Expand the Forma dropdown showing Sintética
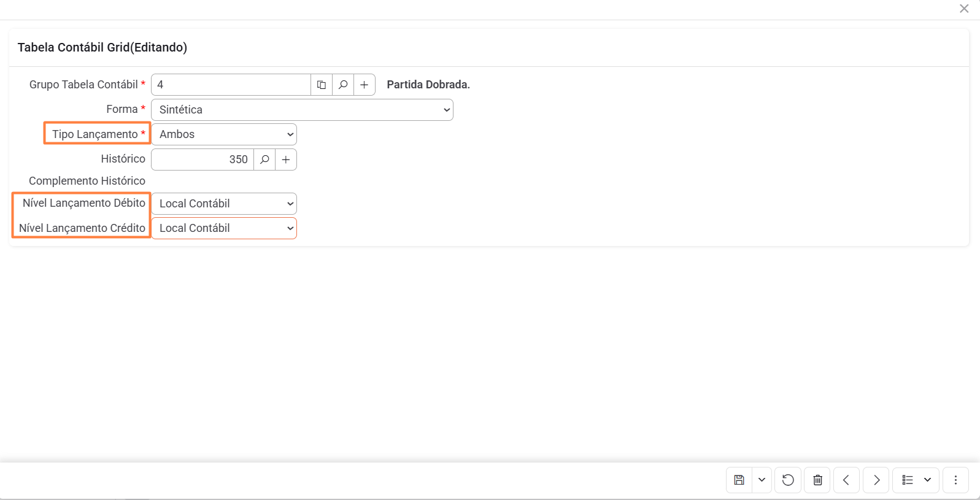 [x=302, y=110]
